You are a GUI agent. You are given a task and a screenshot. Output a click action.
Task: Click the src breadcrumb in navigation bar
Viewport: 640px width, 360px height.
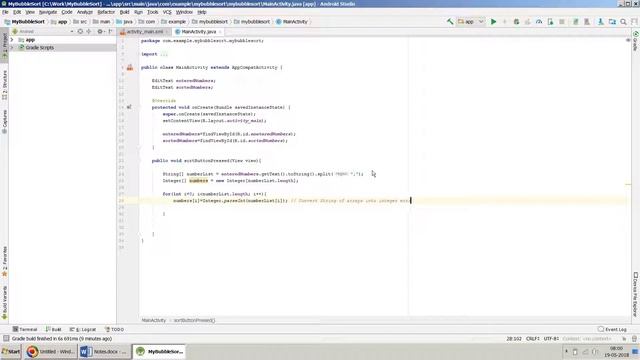[80, 22]
